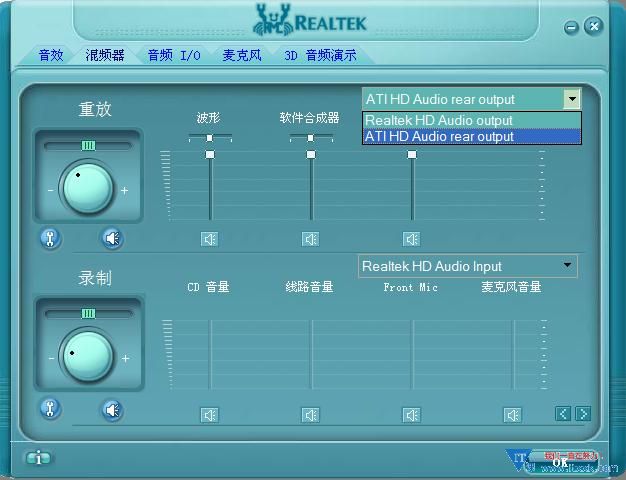This screenshot has height=480, width=626.
Task: Open the Realtek HD Audio Input dropdown
Action: point(468,266)
